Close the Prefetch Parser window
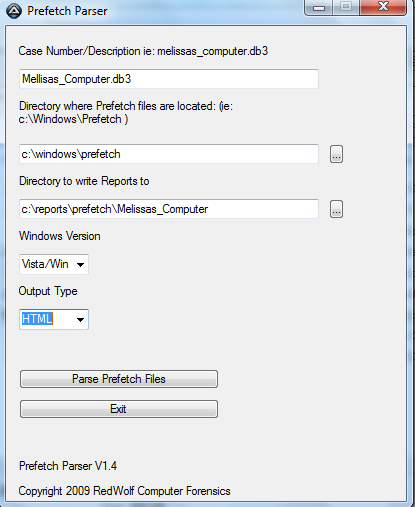The height and width of the screenshot is (507, 415). [x=383, y=7]
